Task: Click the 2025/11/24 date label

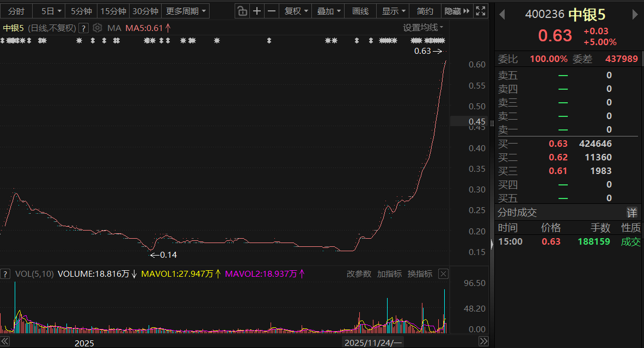Action: tap(373, 343)
